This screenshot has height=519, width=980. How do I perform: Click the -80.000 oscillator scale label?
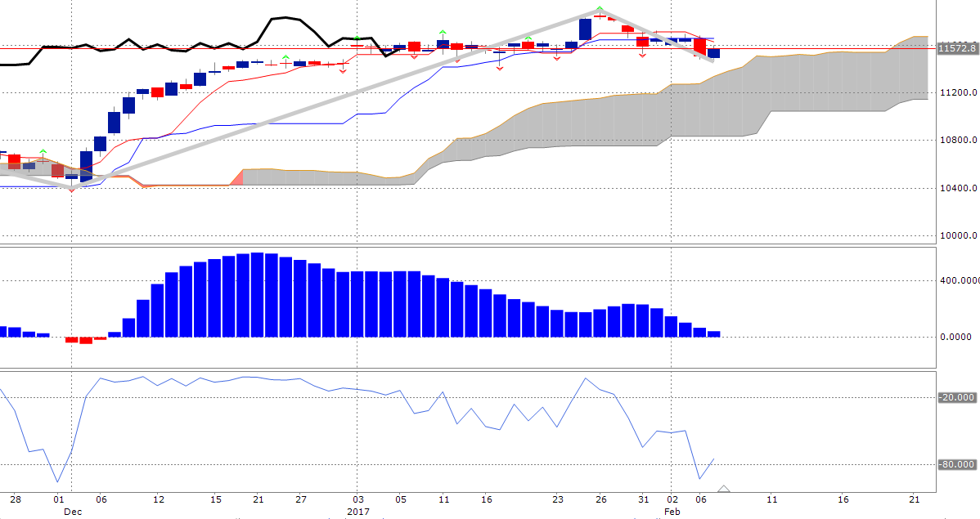coord(957,464)
